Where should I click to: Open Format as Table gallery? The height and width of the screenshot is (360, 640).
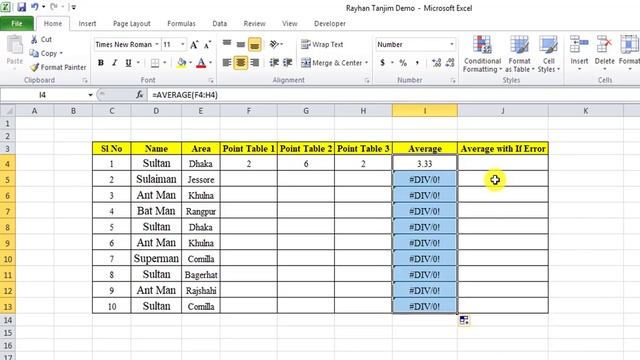(519, 54)
